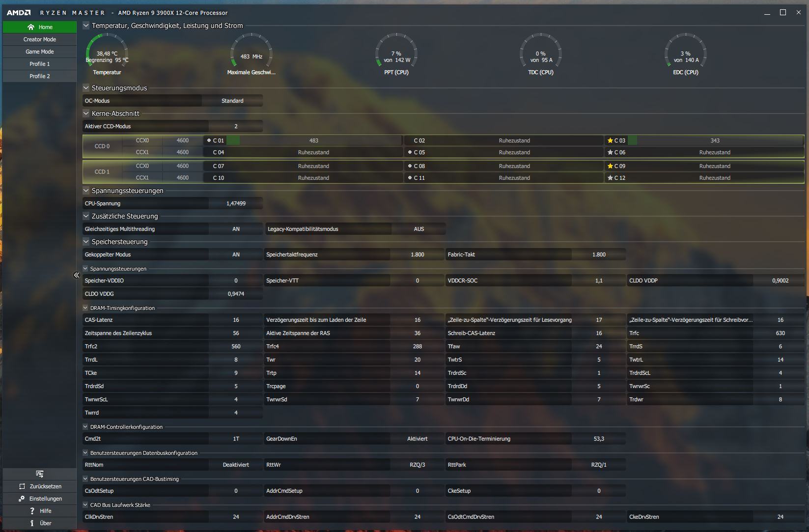
Task: Toggle Gekoppelter Modus AN value
Action: coord(236,254)
